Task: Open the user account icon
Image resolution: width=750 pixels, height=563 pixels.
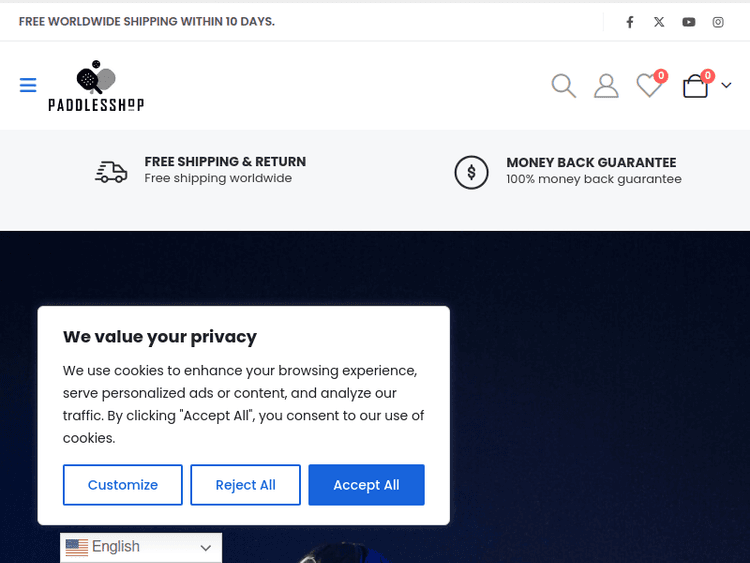Action: tap(606, 86)
